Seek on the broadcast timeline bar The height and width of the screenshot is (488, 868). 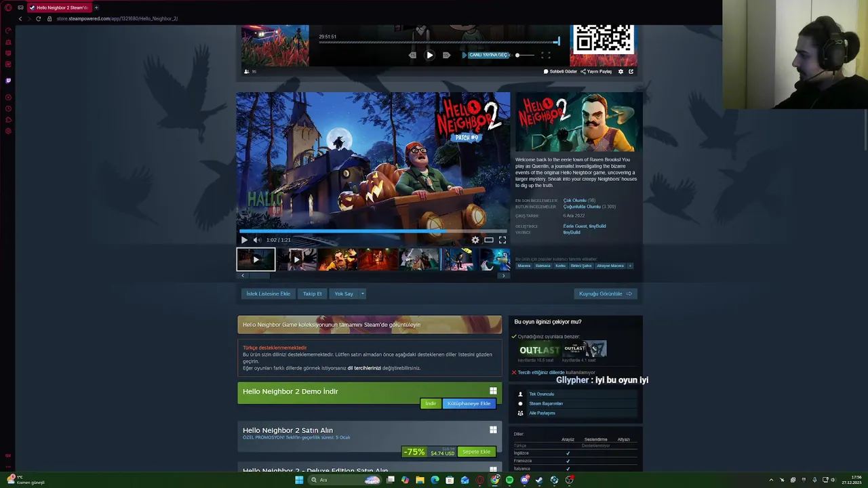[x=439, y=42]
